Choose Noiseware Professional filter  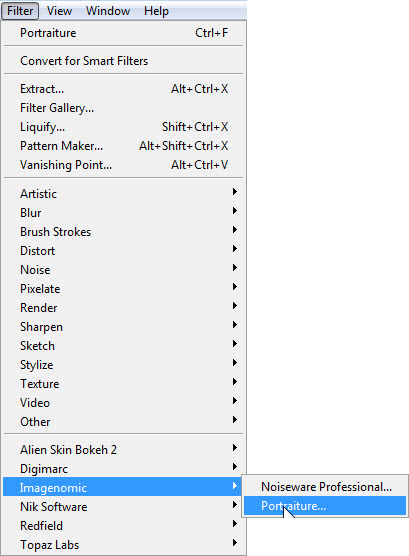click(325, 487)
